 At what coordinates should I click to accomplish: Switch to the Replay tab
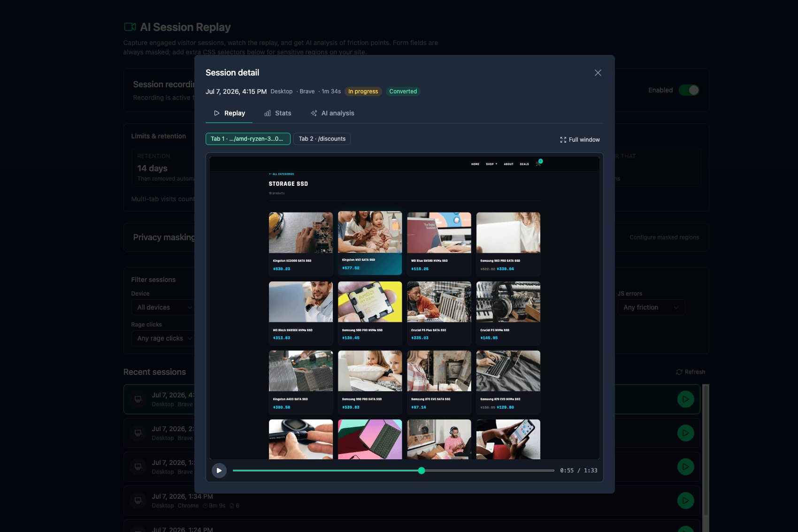[229, 113]
